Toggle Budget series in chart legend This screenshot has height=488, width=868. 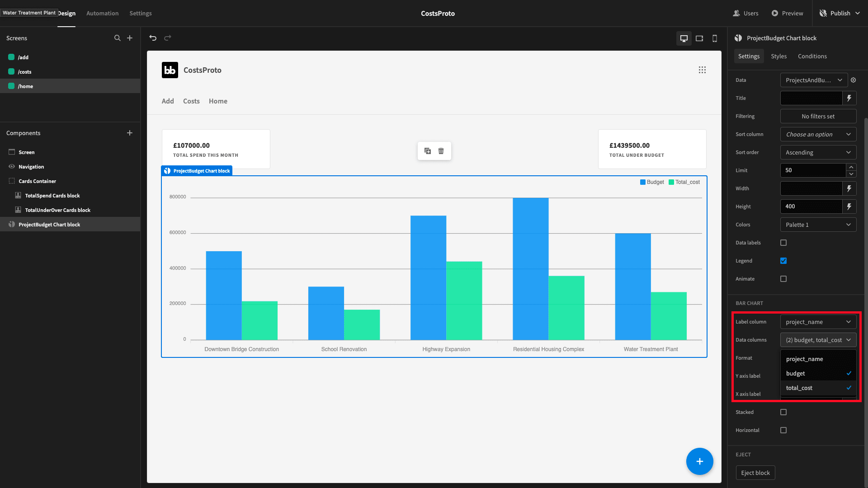click(x=652, y=182)
